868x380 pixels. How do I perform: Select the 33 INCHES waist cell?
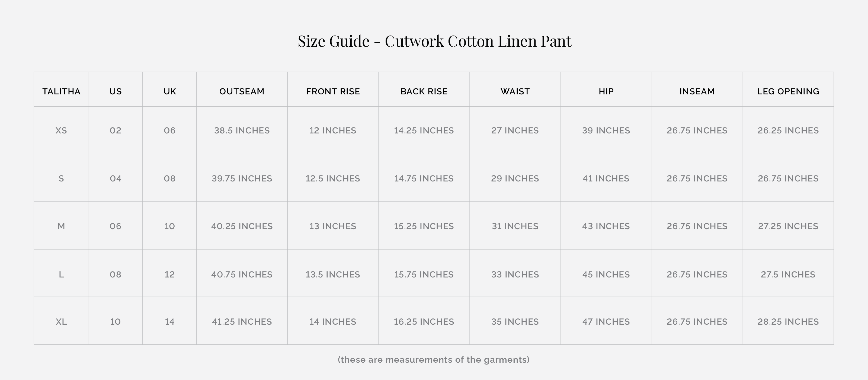(x=515, y=274)
